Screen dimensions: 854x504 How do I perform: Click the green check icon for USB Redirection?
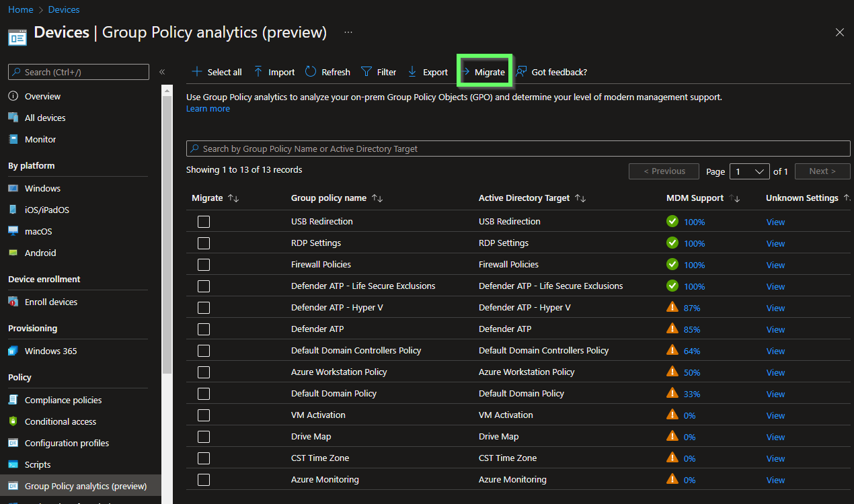pyautogui.click(x=672, y=221)
